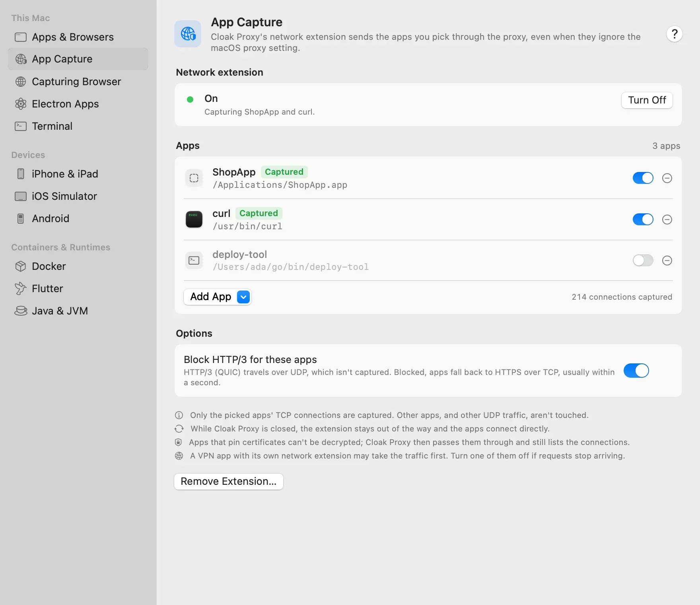The width and height of the screenshot is (700, 605).
Task: Click the Capturing ShopApp and curl status
Action: coord(259,112)
